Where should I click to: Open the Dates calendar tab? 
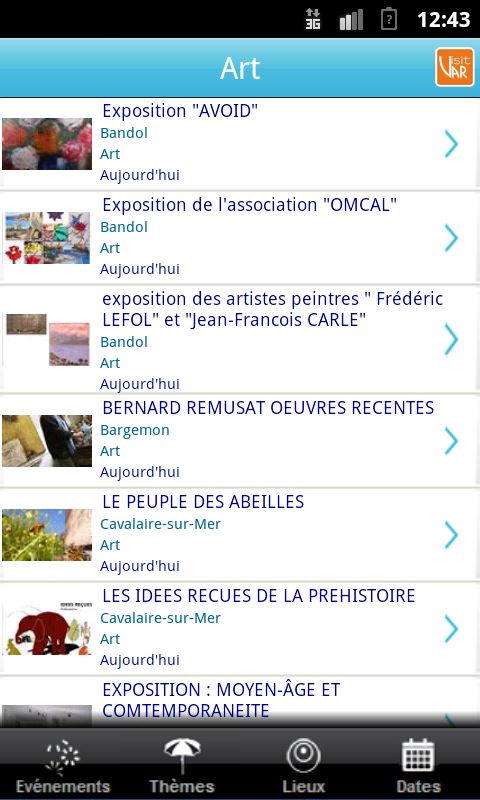[x=418, y=764]
